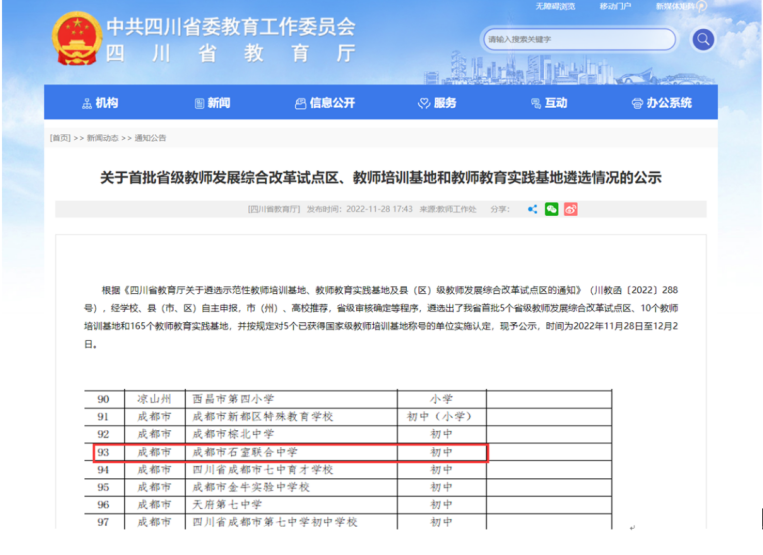Open the 办公系统 menu
This screenshot has height=555, width=763.
(x=662, y=103)
